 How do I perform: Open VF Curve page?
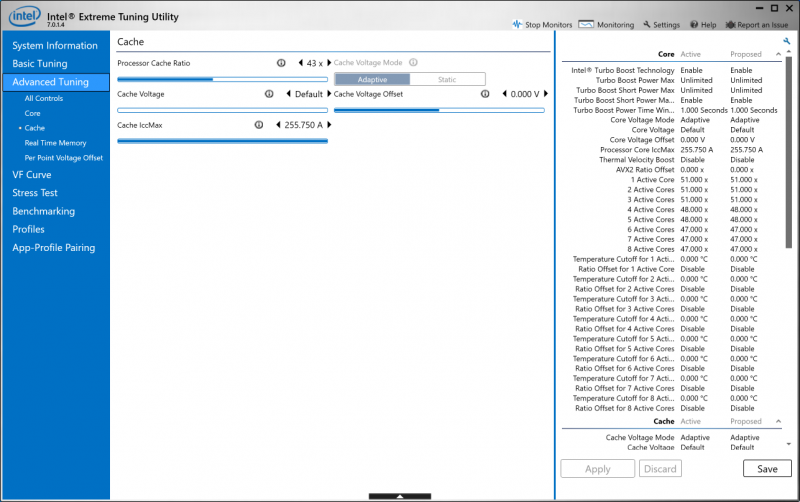(32, 174)
